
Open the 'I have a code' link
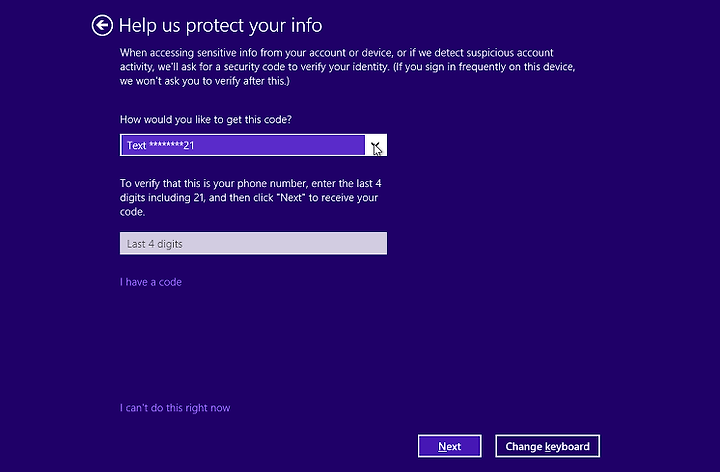151,282
